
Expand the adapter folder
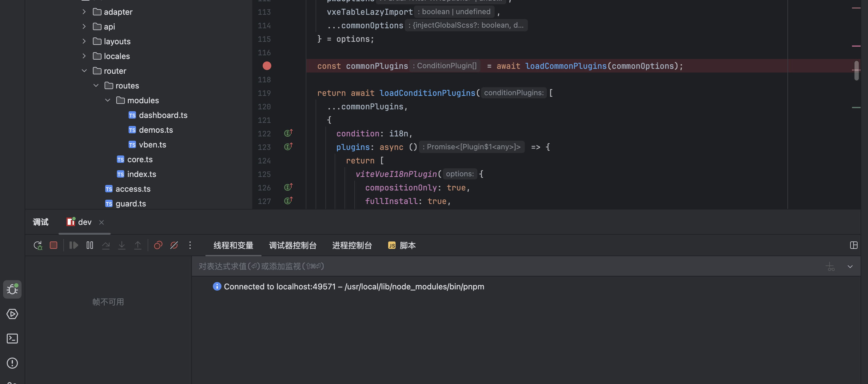pos(84,12)
